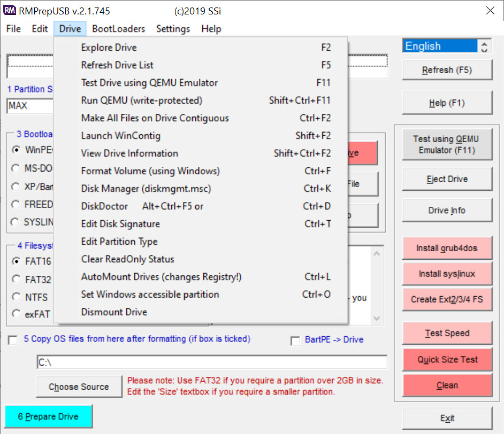The image size is (504, 434).
Task: Tick the BartPE -> Drive checkbox
Action: [x=295, y=340]
